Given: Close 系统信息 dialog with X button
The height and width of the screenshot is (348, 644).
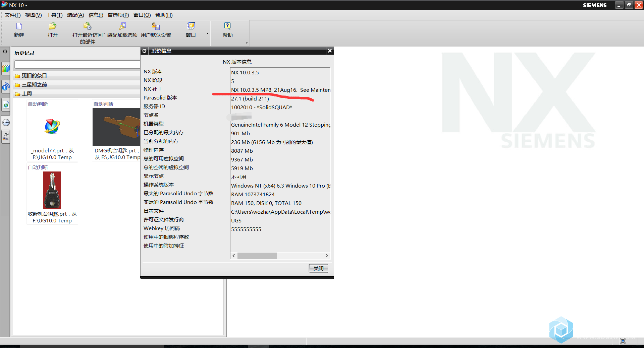Looking at the screenshot, I should tap(330, 51).
